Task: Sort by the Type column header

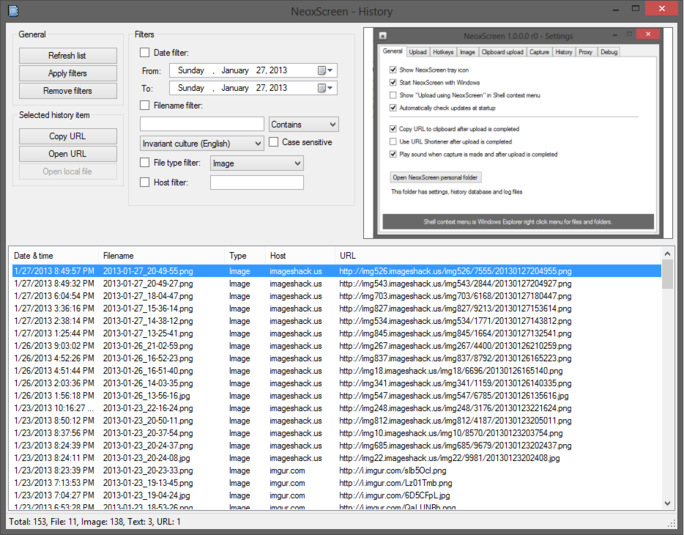Action: 245,256
